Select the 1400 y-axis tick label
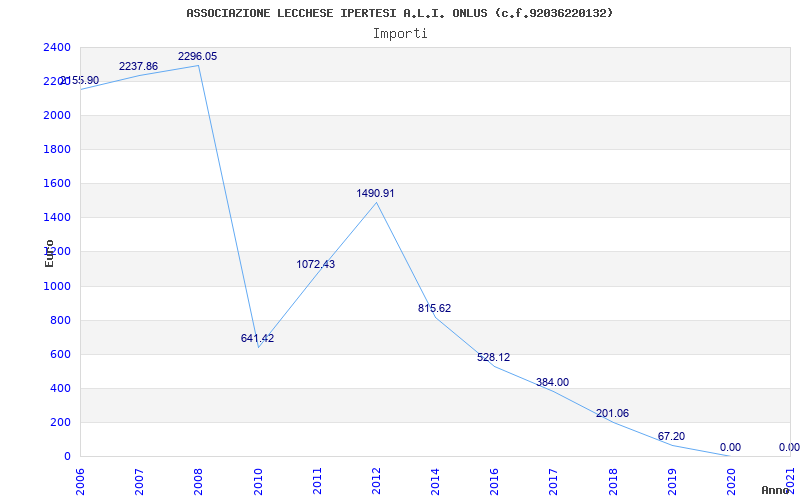Viewport: 800px width, 500px height. pyautogui.click(x=57, y=217)
